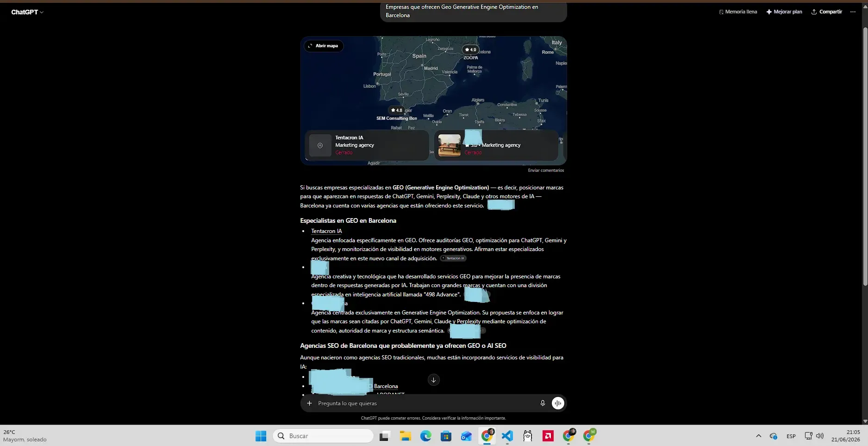Open the map with Abrir mapa

(324, 46)
